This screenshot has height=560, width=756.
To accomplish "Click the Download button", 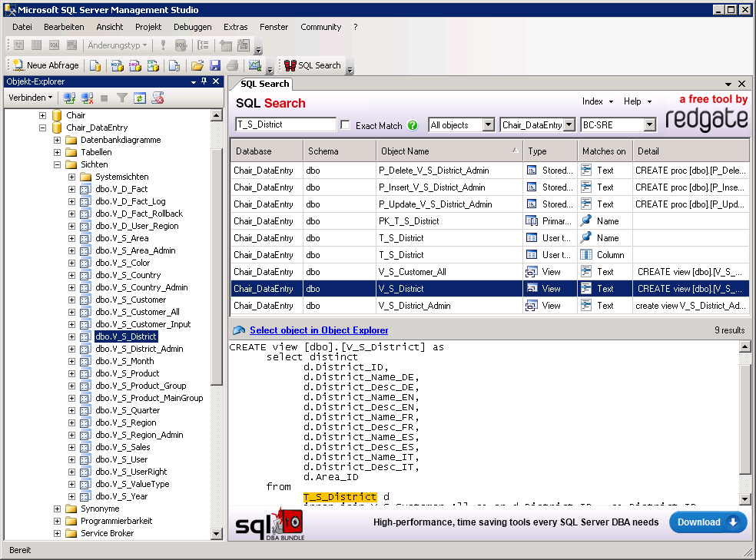I will coord(708,522).
